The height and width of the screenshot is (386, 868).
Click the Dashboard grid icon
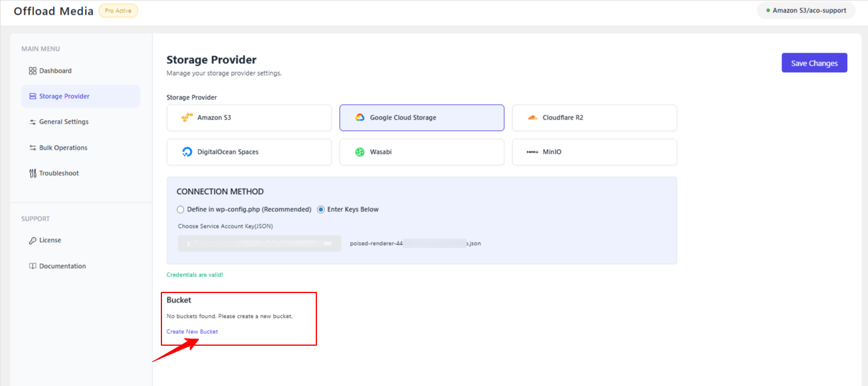tap(33, 71)
